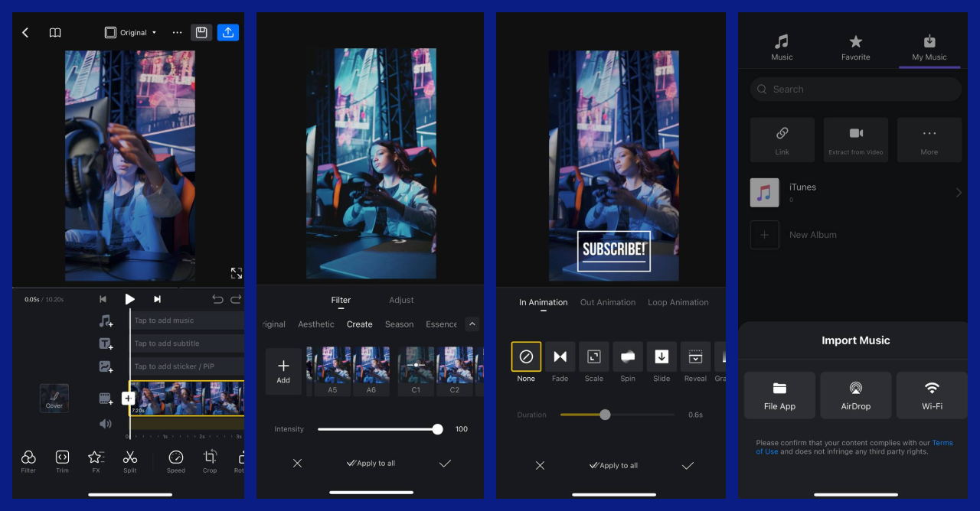This screenshot has height=511, width=980.
Task: Add clip with white plus button
Action: [128, 398]
